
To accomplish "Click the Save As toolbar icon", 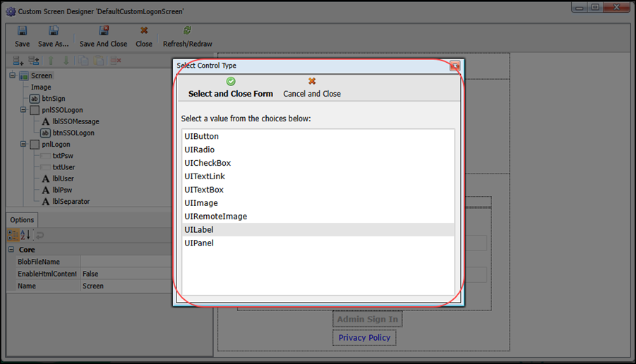I will point(53,31).
